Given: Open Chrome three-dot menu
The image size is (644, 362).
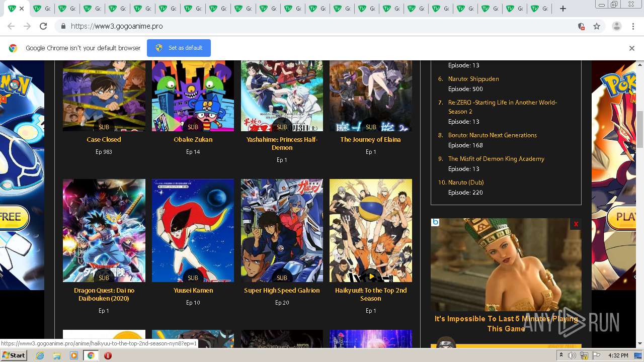Looking at the screenshot, I should [x=633, y=26].
